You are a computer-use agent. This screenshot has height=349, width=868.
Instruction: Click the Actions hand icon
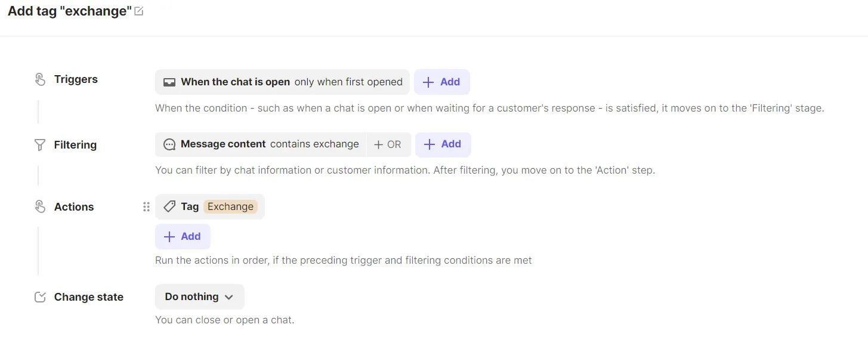(x=40, y=207)
